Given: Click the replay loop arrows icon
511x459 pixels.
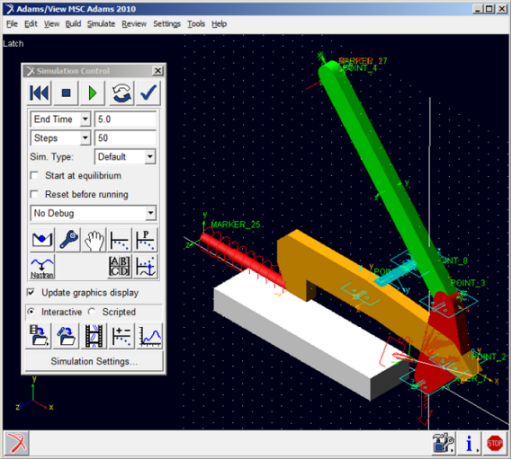Looking at the screenshot, I should pyautogui.click(x=121, y=93).
